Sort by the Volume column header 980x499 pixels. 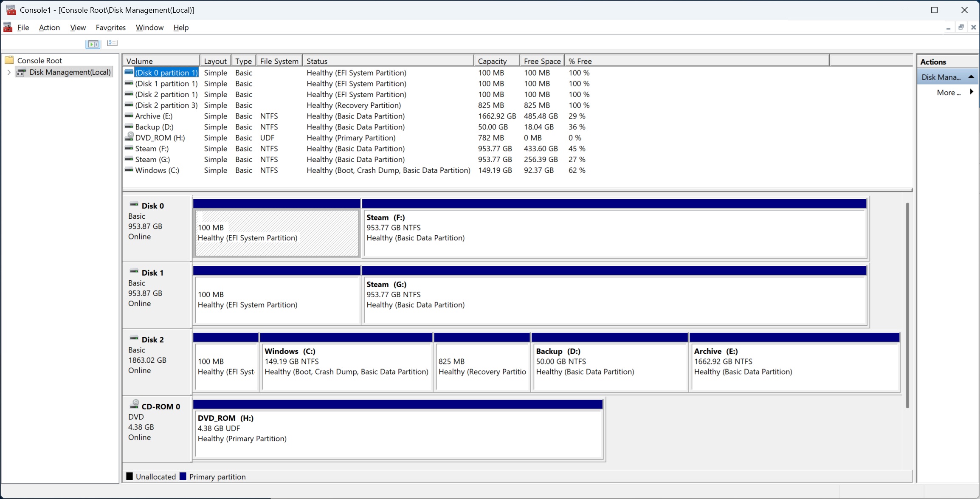pyautogui.click(x=161, y=61)
